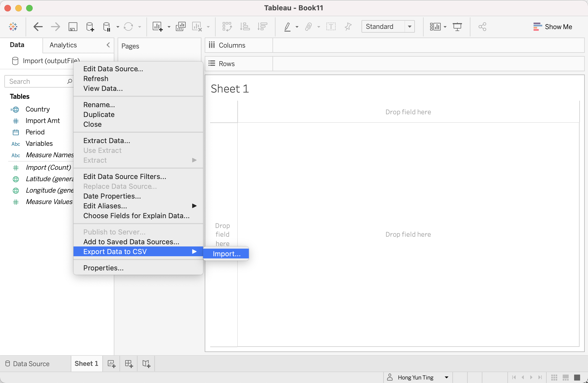Image resolution: width=588 pixels, height=383 pixels.
Task: Click the share workbook icon
Action: [482, 27]
